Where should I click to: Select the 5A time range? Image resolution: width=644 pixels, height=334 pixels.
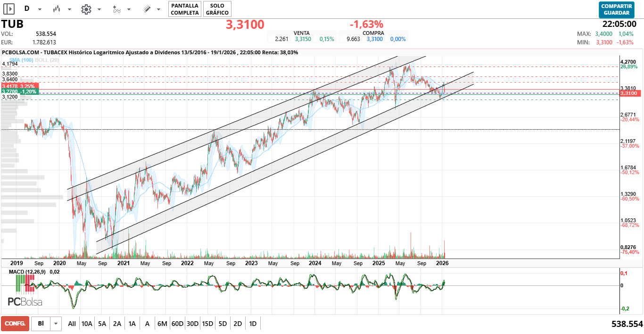coord(102,324)
